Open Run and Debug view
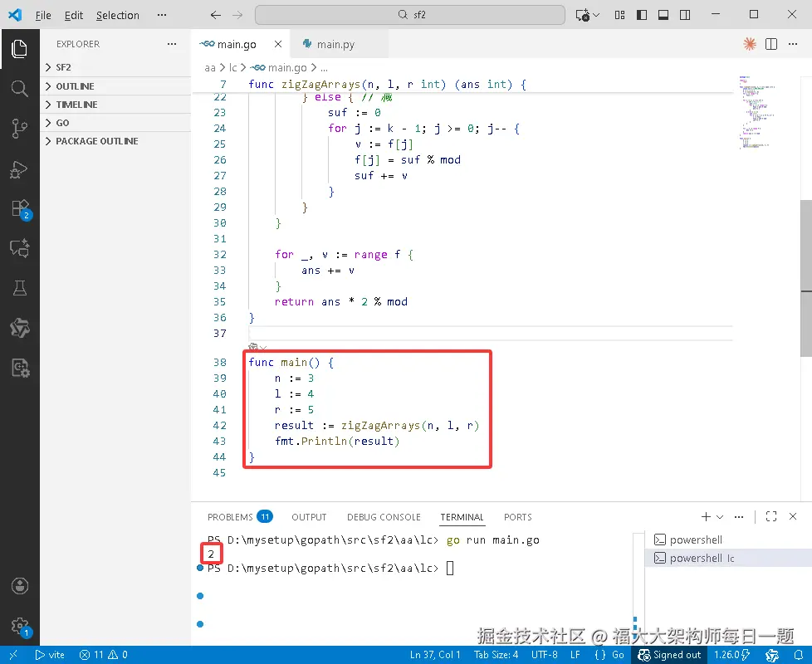Screen dimensions: 812x664 (x=19, y=168)
